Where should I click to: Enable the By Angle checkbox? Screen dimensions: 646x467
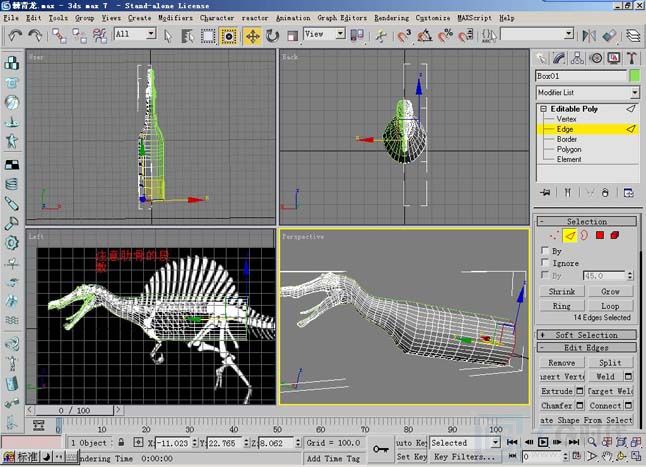[545, 275]
